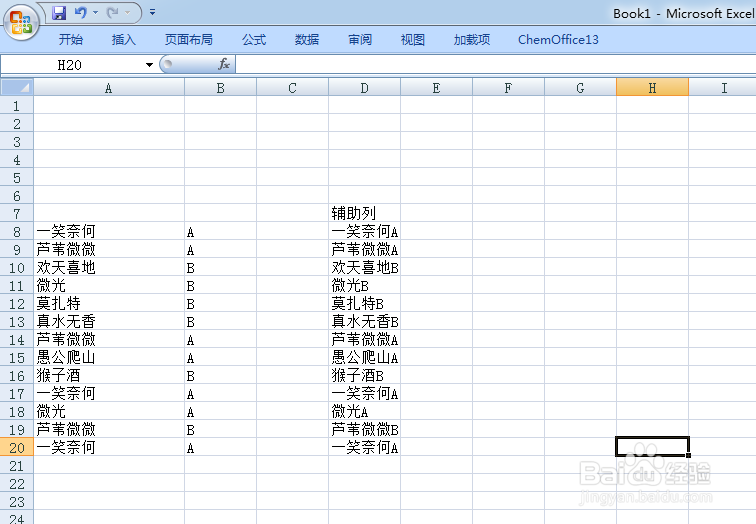Click cell B8 containing A
This screenshot has width=756, height=524.
pos(220,231)
